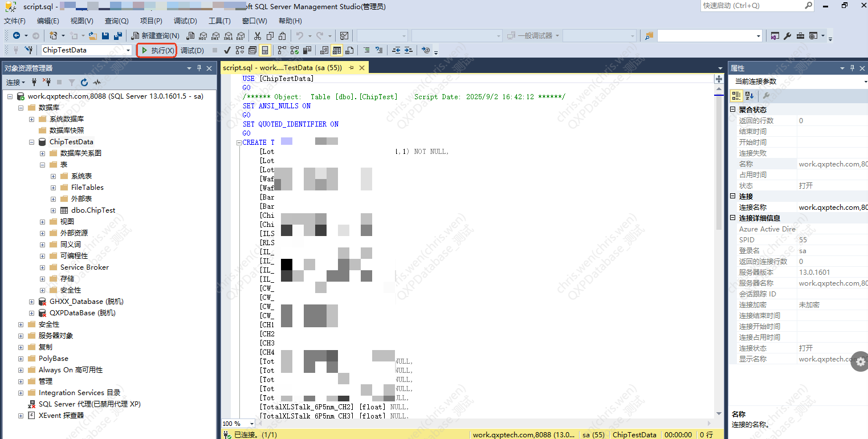Open the 查询(Q) menu
Viewport: 868px width, 439px height.
pyautogui.click(x=116, y=21)
